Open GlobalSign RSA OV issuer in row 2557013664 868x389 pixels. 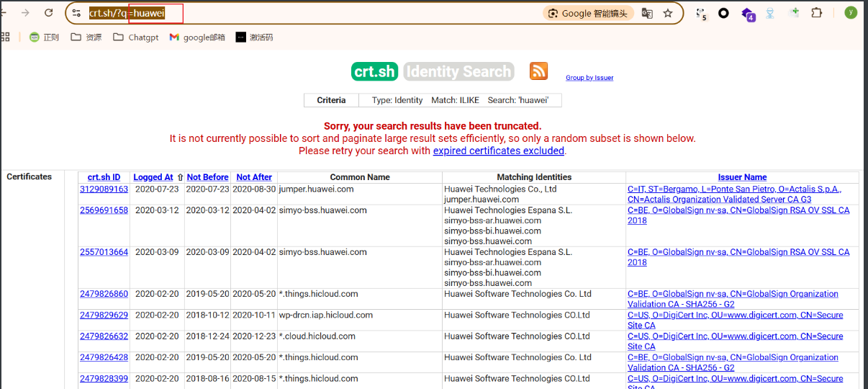[738, 257]
